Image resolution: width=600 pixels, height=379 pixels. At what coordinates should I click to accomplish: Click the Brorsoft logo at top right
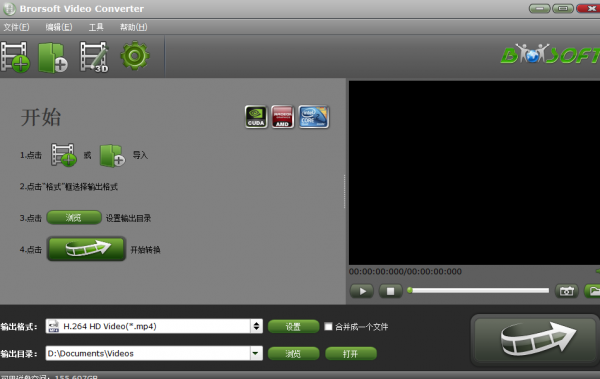(x=550, y=54)
